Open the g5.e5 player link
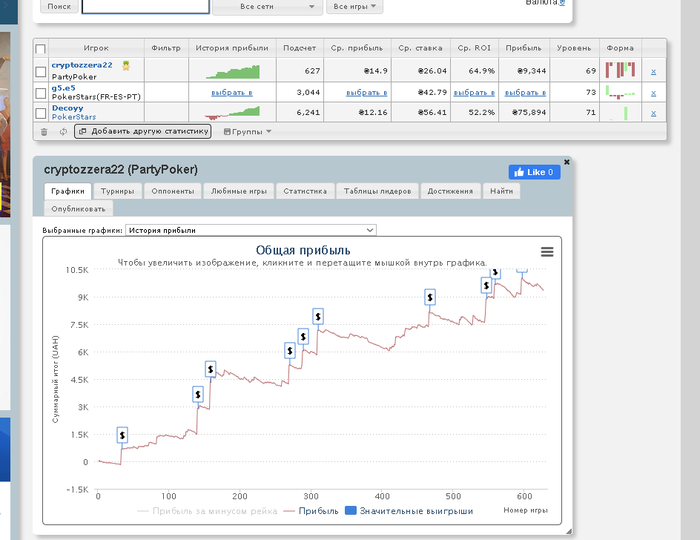The height and width of the screenshot is (540, 700). click(x=63, y=88)
